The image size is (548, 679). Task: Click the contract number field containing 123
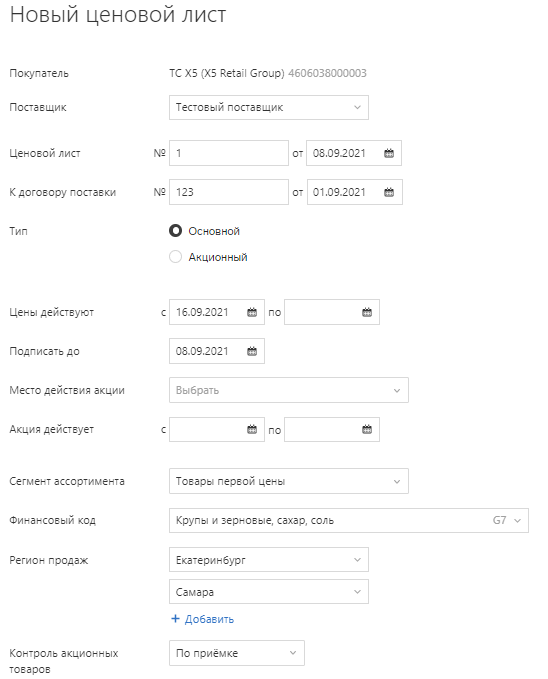point(229,192)
